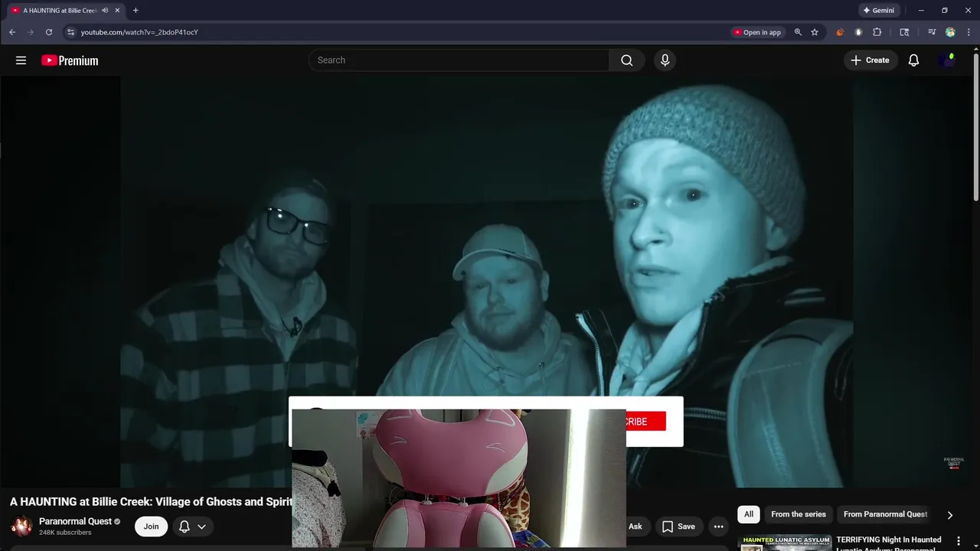Go back in browser history

pyautogui.click(x=12, y=32)
